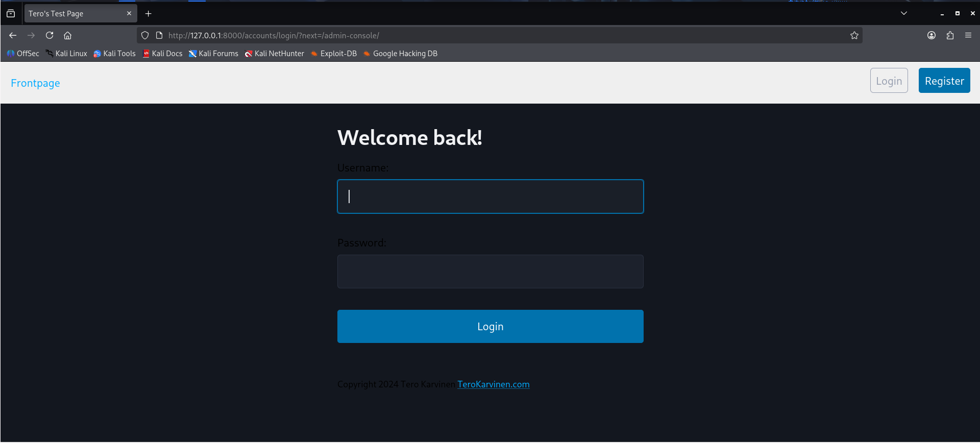The height and width of the screenshot is (443, 980).
Task: Reload the current page
Action: (50, 35)
